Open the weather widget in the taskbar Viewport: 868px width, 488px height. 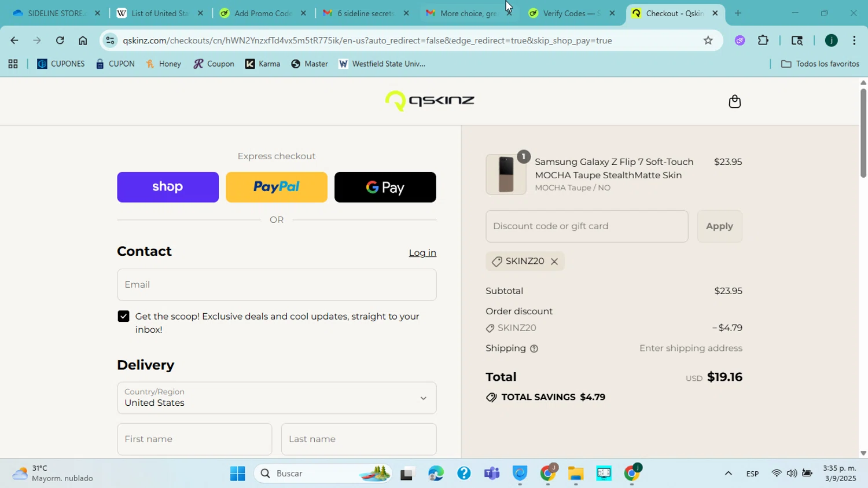pos(53,474)
